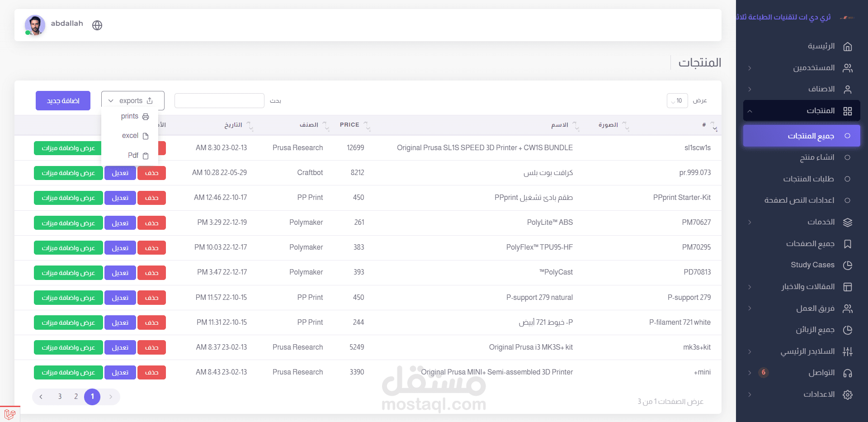Open انشاء منتج in the sidebar
The height and width of the screenshot is (422, 868).
(802, 157)
